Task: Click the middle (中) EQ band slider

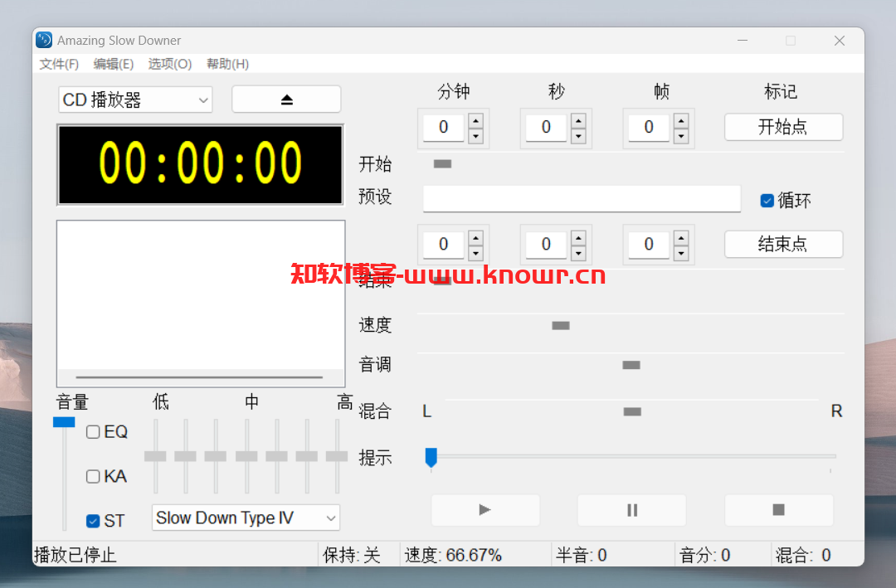Action: 246,456
